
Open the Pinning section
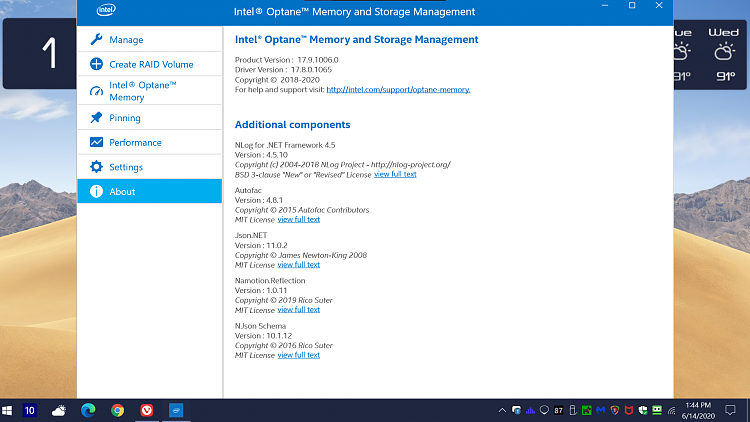click(x=149, y=118)
